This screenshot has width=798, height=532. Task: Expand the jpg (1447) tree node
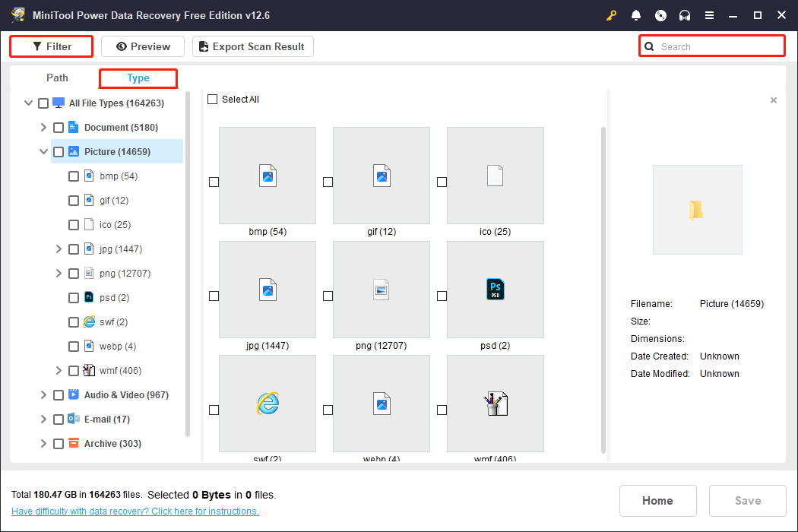pyautogui.click(x=59, y=249)
